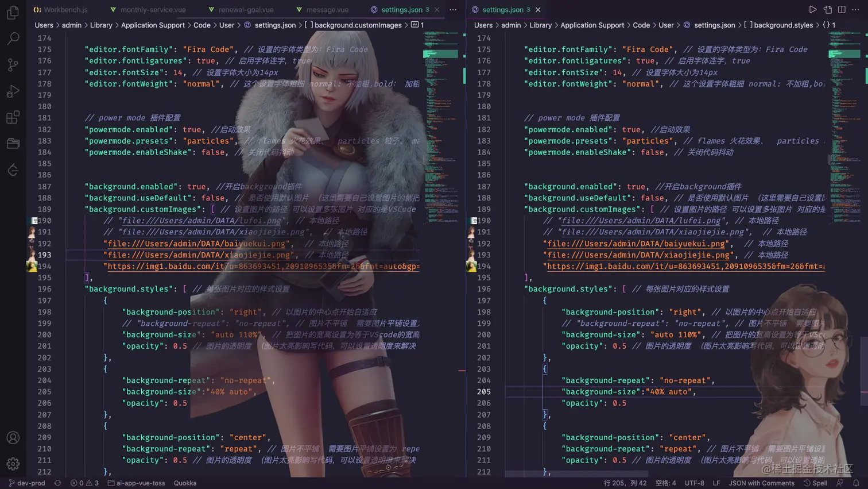Open the Accounts menu icon
Screen dimensions: 868x489
[13, 438]
